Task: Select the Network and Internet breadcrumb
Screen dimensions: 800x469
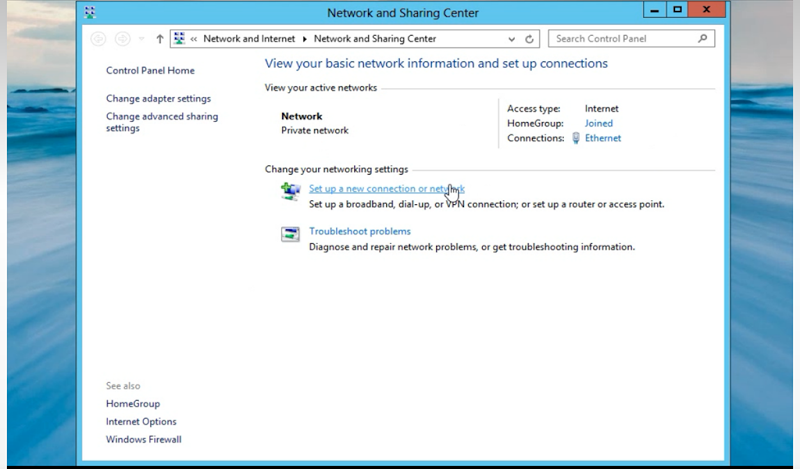Action: pos(249,39)
